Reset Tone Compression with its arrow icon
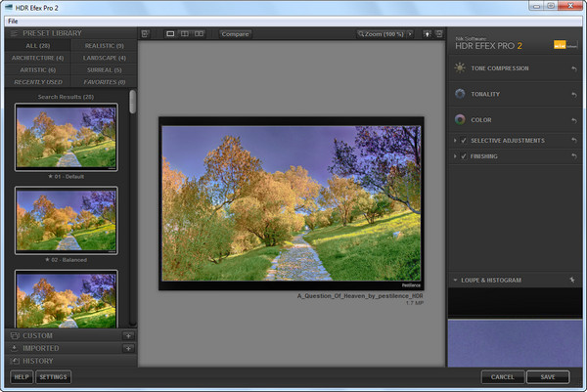This screenshot has width=587, height=392. click(573, 68)
